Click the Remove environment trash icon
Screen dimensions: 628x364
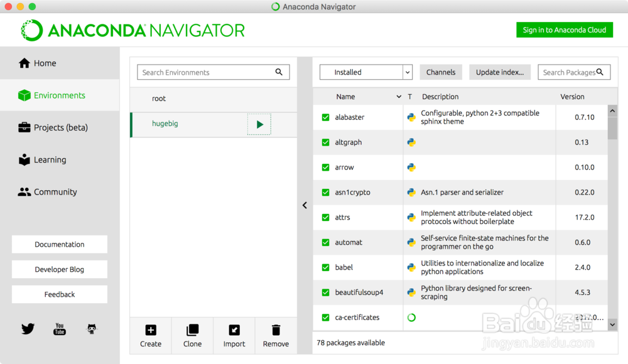pos(276,330)
